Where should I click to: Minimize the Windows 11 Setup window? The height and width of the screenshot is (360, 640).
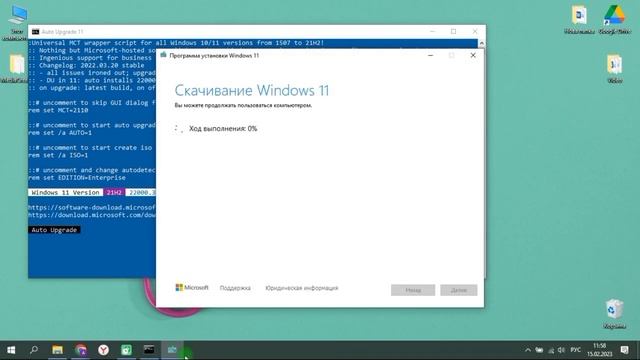(x=430, y=55)
